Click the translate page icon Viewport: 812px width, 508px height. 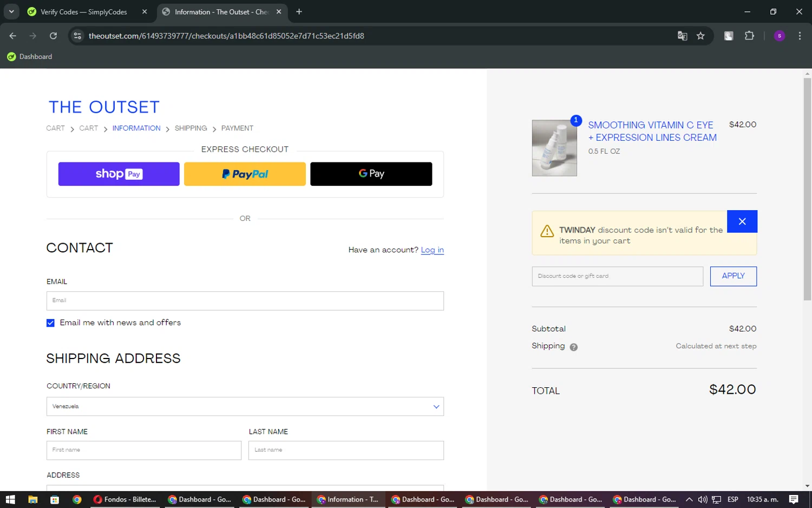682,36
